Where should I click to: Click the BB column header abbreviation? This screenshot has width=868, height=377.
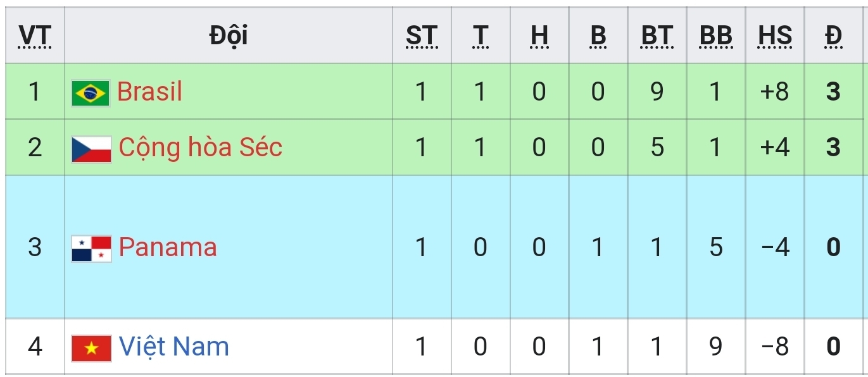715,36
